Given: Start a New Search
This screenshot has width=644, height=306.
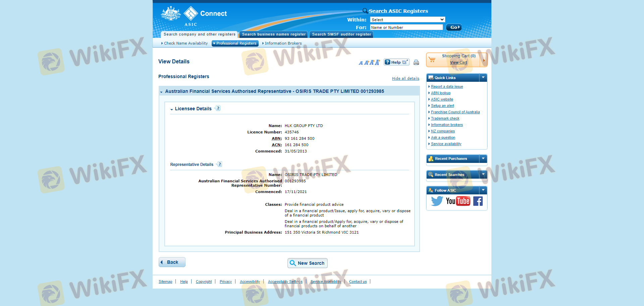Looking at the screenshot, I should point(308,263).
